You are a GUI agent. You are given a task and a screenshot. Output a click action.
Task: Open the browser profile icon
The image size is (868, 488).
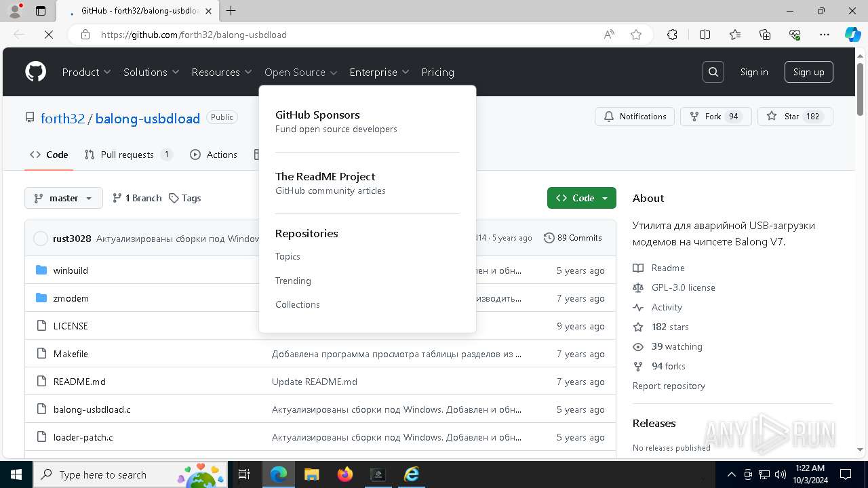click(x=15, y=11)
